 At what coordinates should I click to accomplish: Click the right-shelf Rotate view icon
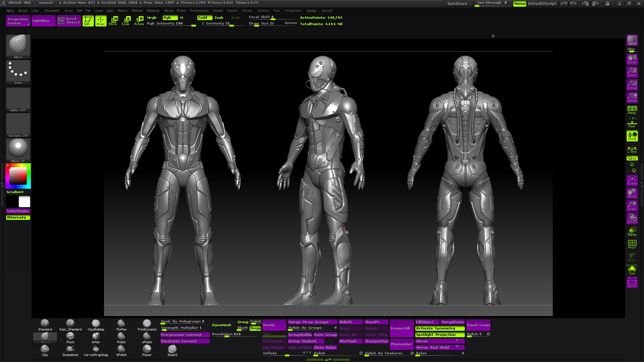coord(632,219)
